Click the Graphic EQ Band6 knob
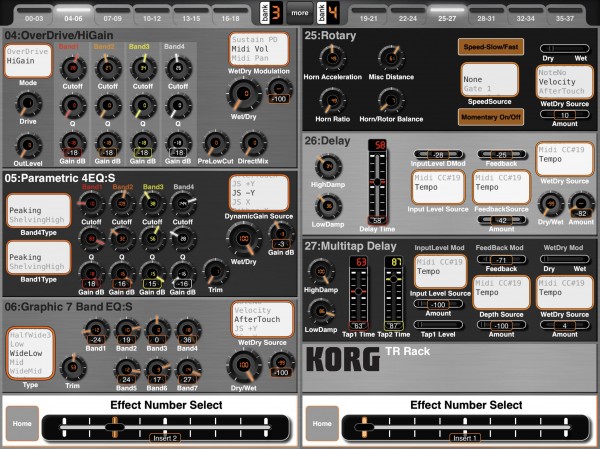The image size is (600, 449). (x=157, y=371)
